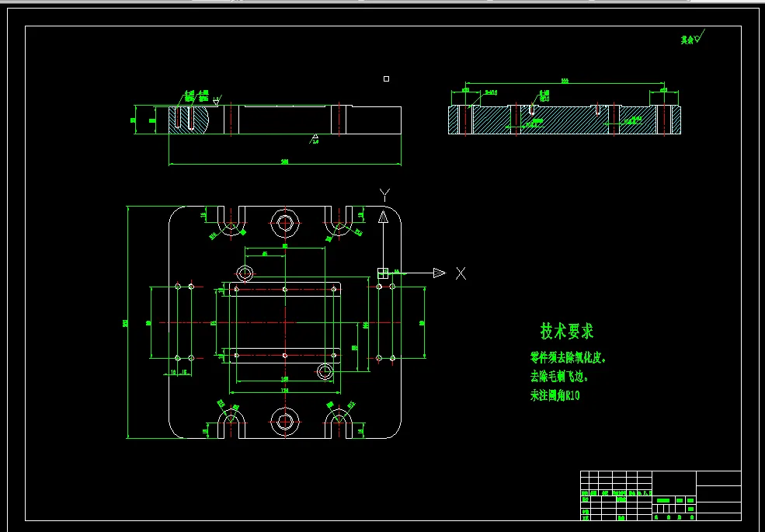Select the note '未注圆角R10'
Screen dimensions: 765x532
coord(555,395)
